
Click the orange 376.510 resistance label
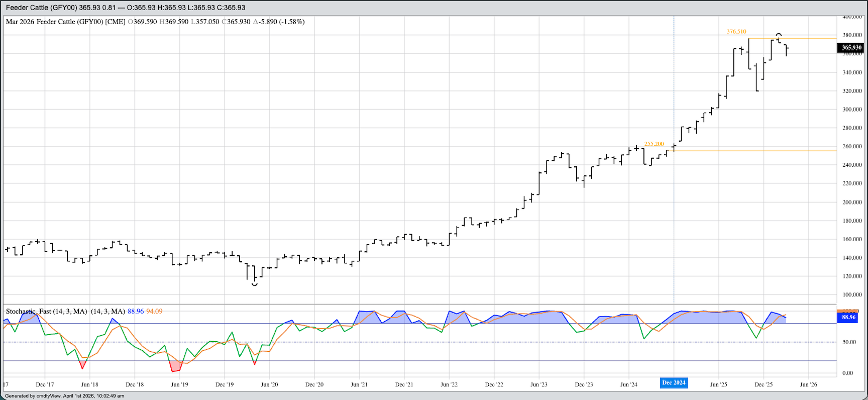point(736,32)
